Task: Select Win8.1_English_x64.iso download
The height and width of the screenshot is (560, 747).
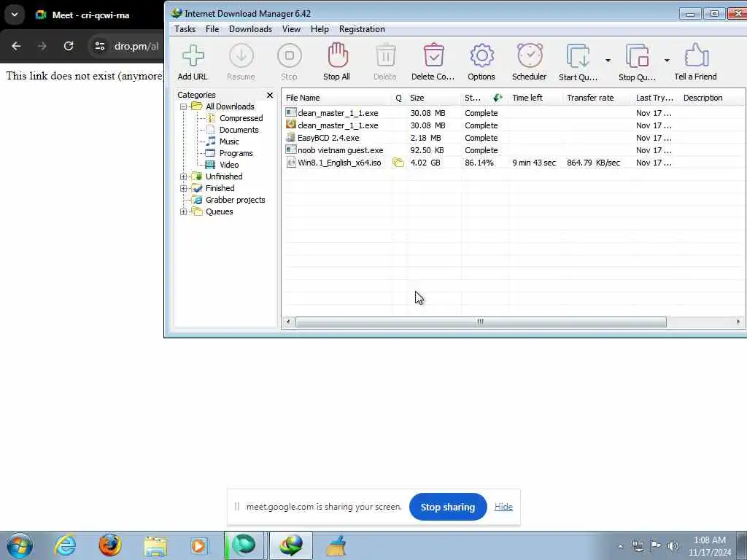Action: pyautogui.click(x=514, y=163)
